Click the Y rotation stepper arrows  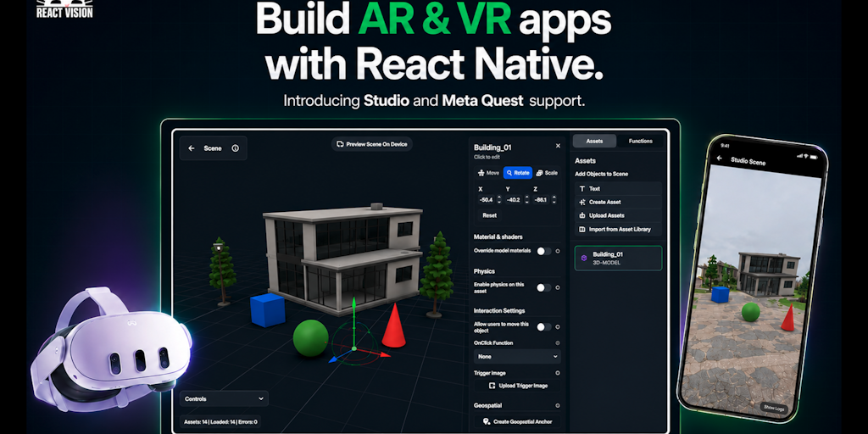click(x=526, y=200)
